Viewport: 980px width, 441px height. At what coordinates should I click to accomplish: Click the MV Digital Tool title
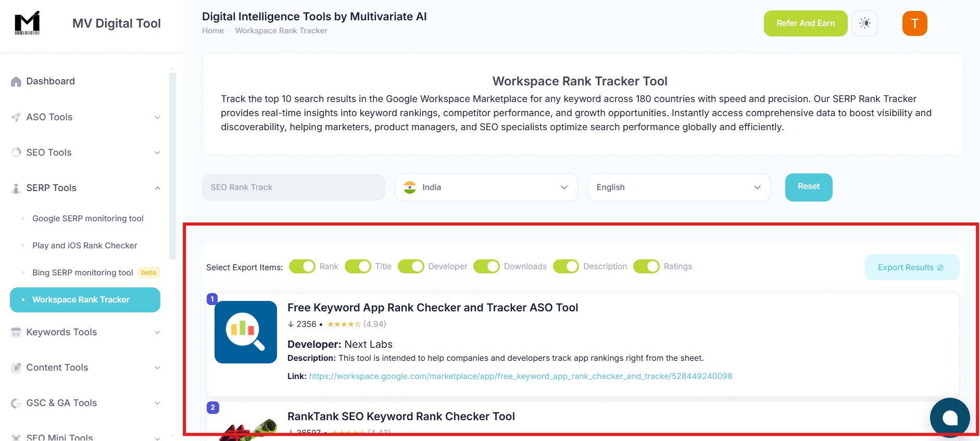click(x=117, y=23)
